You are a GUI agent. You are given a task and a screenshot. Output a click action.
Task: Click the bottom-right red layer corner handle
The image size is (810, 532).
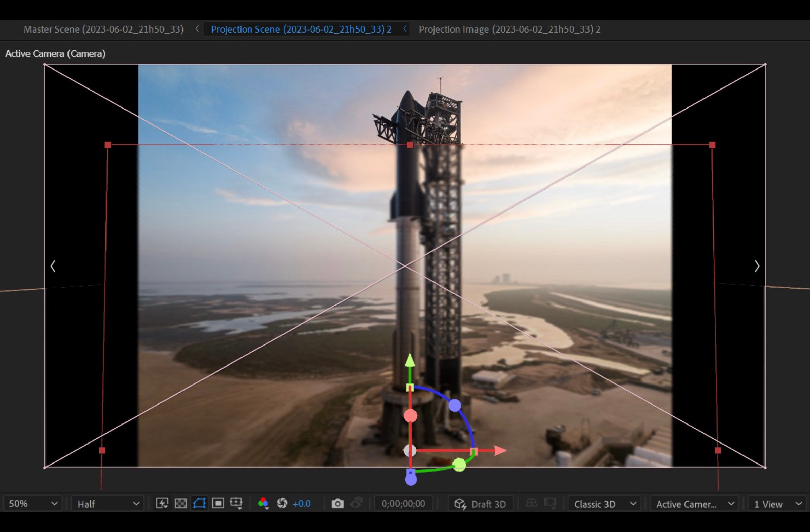click(x=718, y=450)
